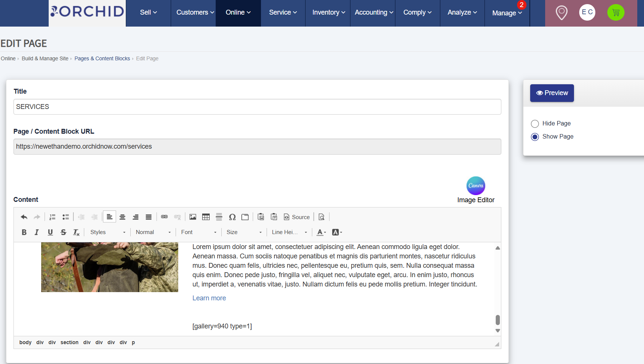
Task: Open the Online menu
Action: 238,13
